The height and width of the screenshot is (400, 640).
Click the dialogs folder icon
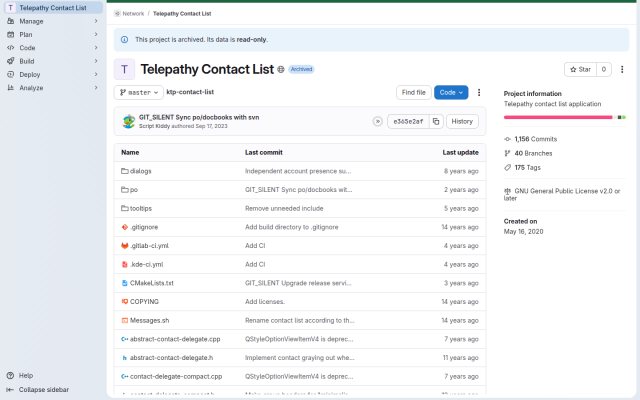(x=124, y=171)
